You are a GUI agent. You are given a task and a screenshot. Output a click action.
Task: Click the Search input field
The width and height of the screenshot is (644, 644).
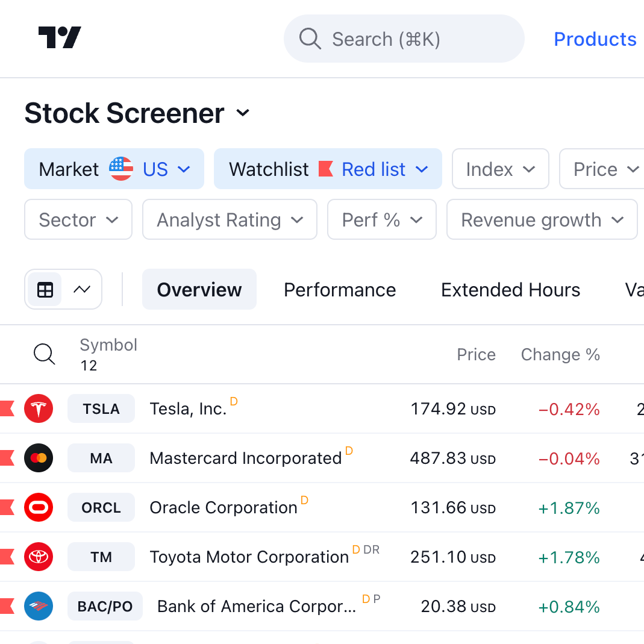404,39
